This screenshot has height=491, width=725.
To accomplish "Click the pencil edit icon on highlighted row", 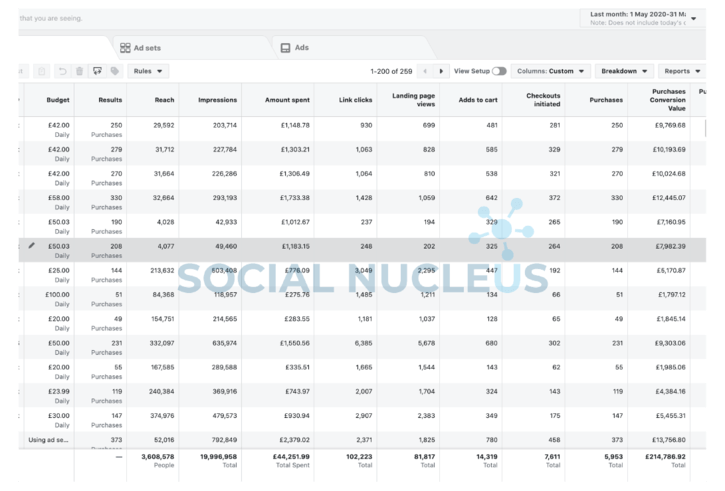I will 31,245.
